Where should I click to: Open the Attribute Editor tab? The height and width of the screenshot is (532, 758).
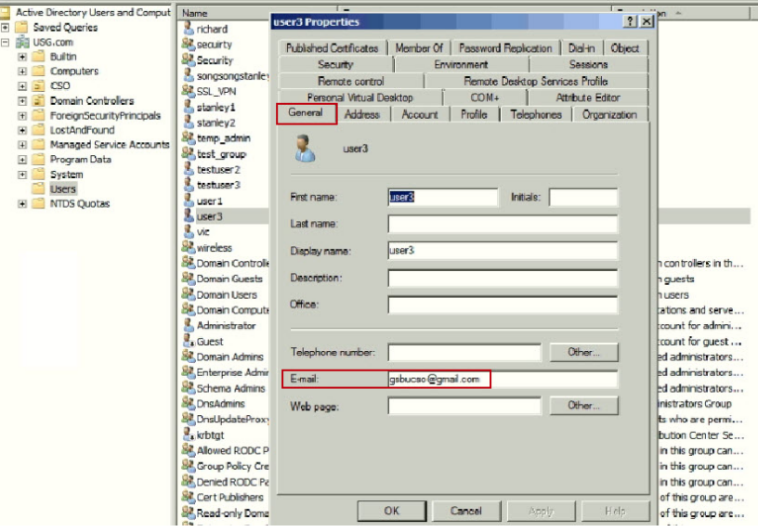tap(587, 97)
